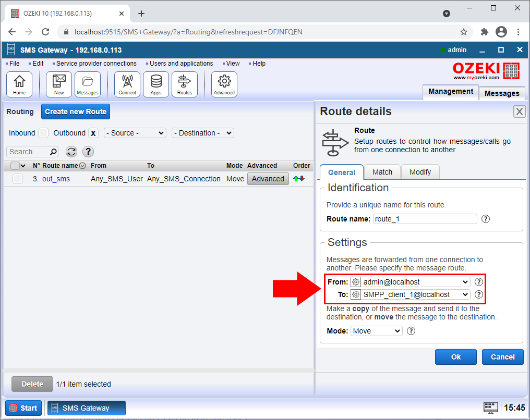Open the routing help question mark
This screenshot has height=420, width=530.
click(88, 152)
